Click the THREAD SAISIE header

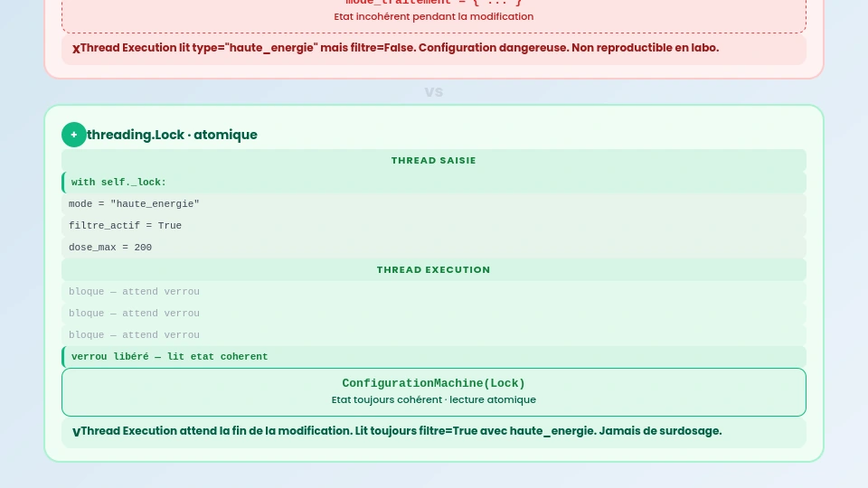(x=433, y=161)
